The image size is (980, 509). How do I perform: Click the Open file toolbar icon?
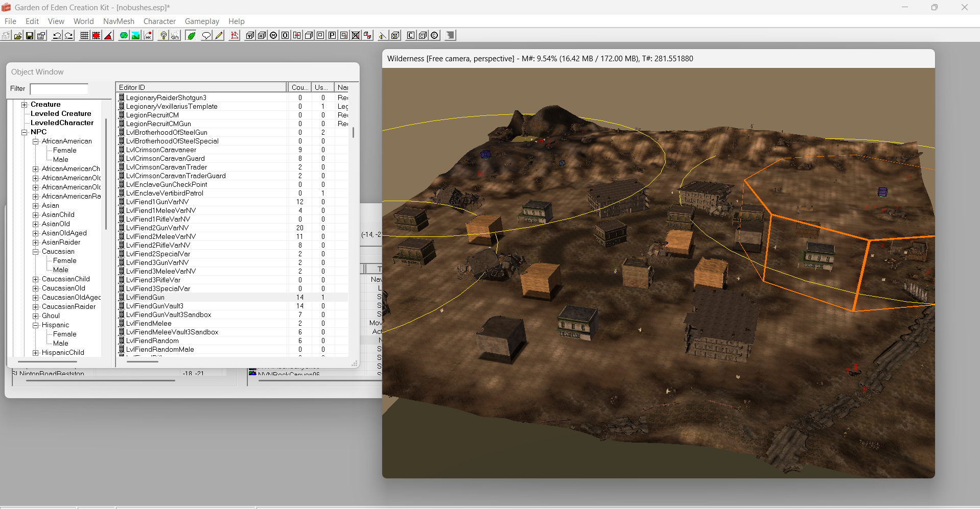[18, 35]
